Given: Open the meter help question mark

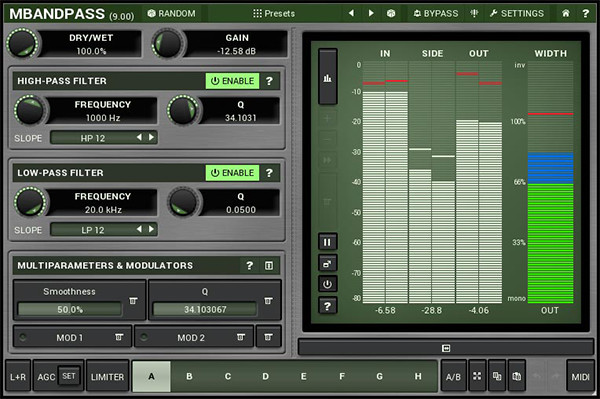Looking at the screenshot, I should (x=327, y=306).
